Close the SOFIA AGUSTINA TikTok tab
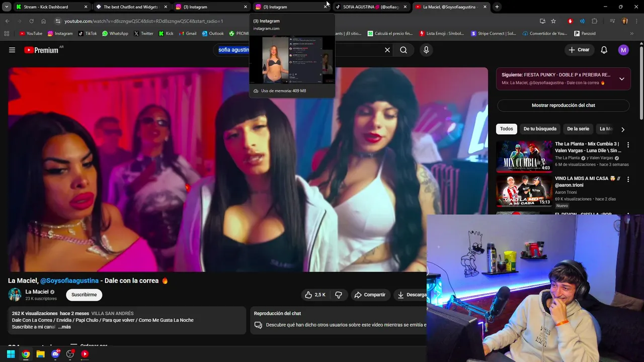This screenshot has height=362, width=644. point(405,7)
